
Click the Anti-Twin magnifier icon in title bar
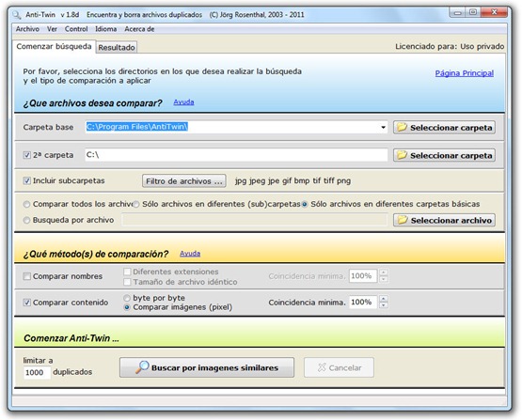(x=16, y=15)
